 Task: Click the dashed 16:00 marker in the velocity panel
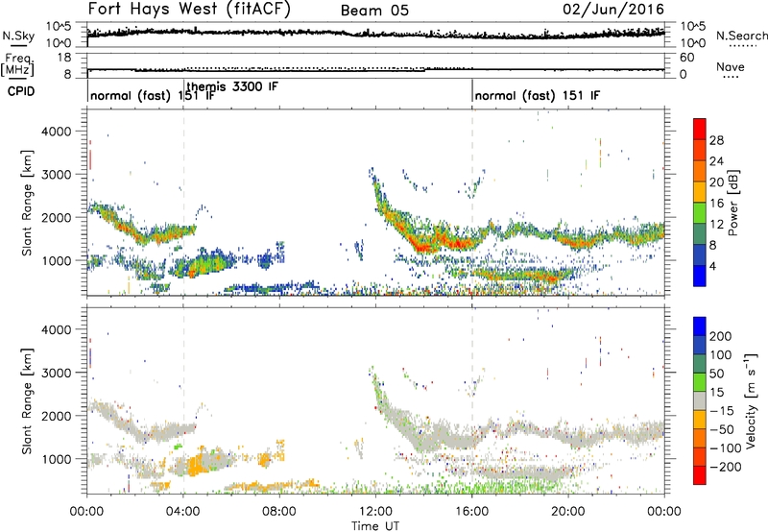point(472,400)
